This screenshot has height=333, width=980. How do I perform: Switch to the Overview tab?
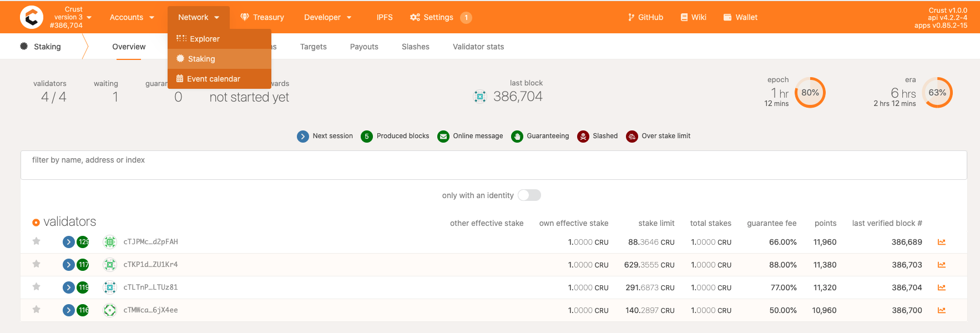129,47
